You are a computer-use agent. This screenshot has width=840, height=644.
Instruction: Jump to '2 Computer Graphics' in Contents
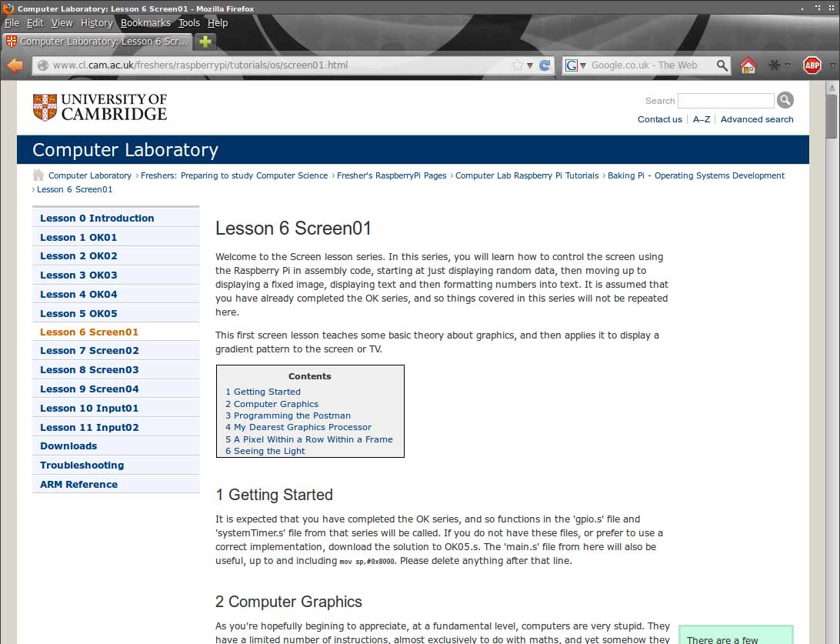(x=272, y=405)
